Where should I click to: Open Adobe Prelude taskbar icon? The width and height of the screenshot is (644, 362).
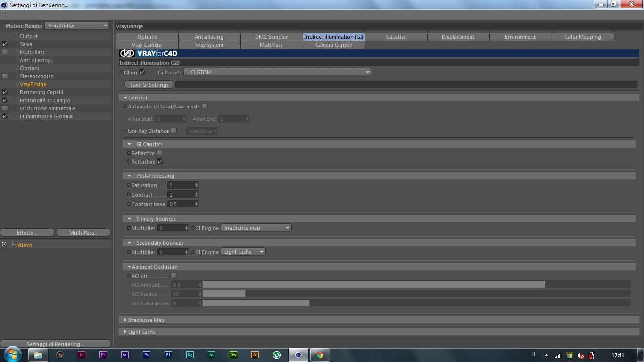[x=168, y=355]
